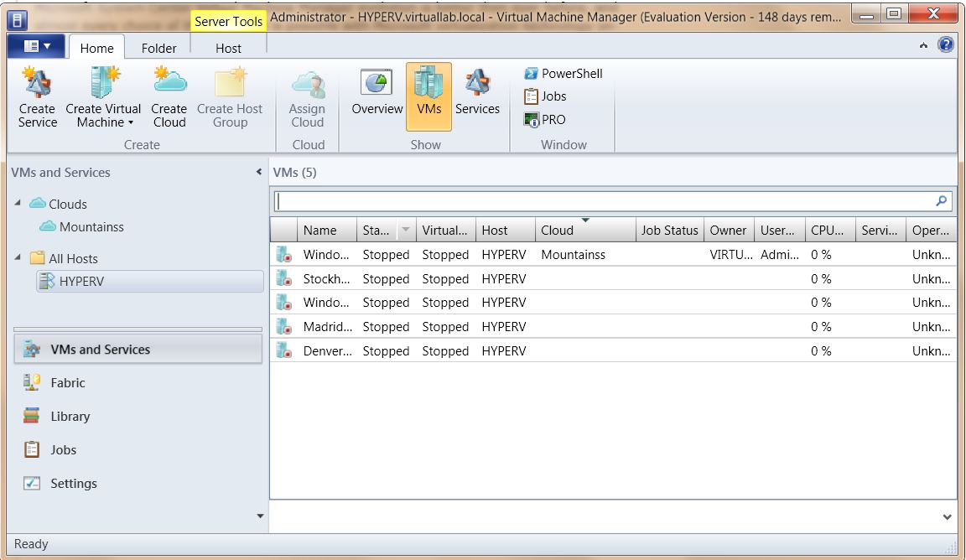966x560 pixels.
Task: Open the Jobs window from ribbon
Action: [x=545, y=96]
